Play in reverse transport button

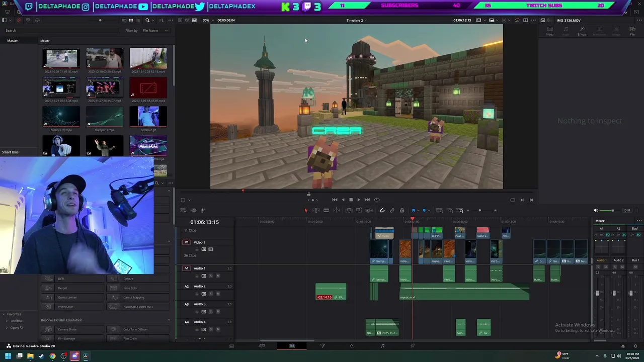tap(343, 200)
